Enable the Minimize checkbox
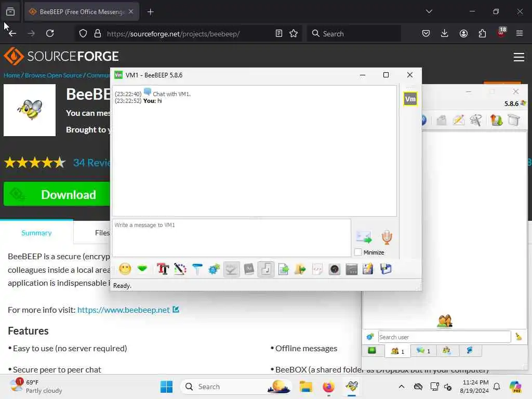This screenshot has width=532, height=399. [358, 252]
